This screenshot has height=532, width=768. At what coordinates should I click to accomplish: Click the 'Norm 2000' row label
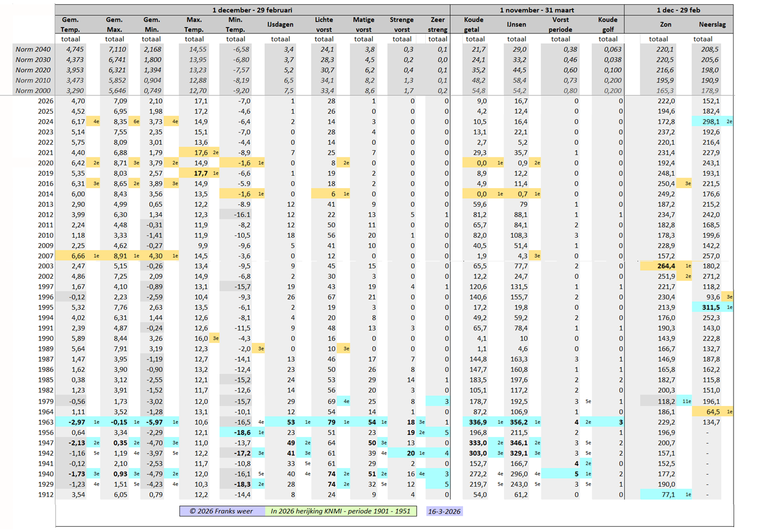point(33,91)
